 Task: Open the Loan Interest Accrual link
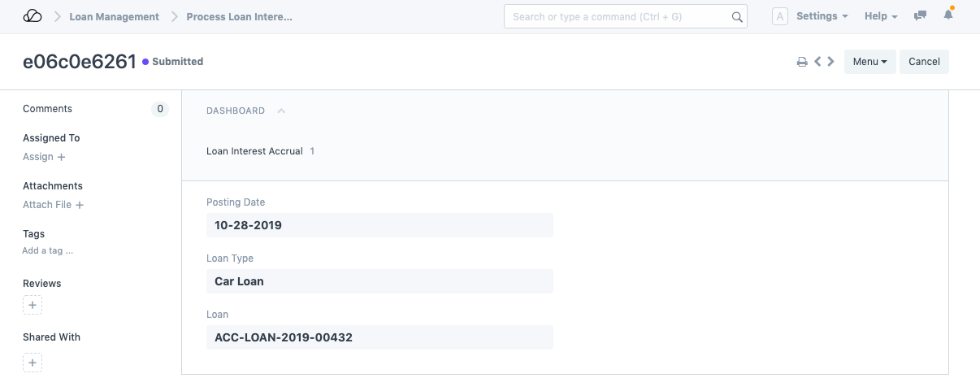[x=254, y=151]
